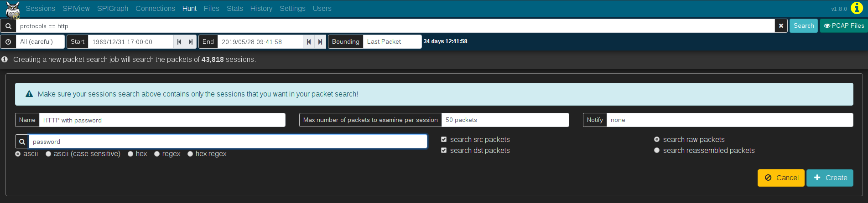Focus the protocols == http query field
Screen dimensions: 868x203
click(x=395, y=26)
